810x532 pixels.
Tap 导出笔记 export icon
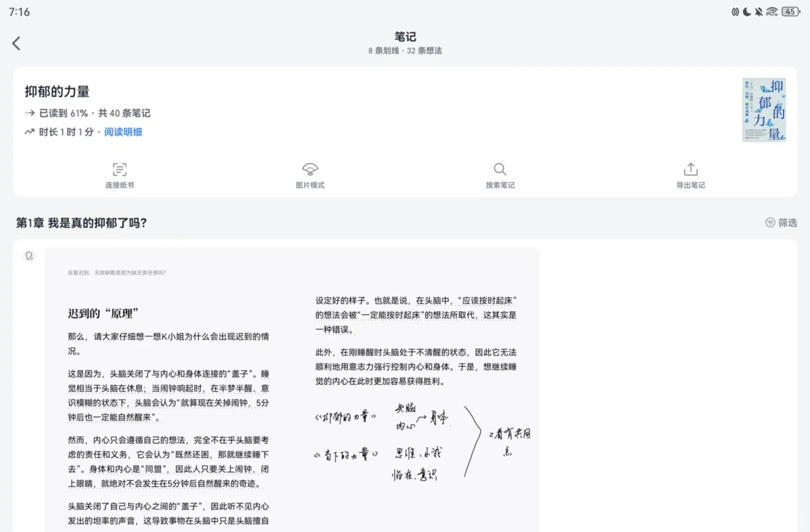coord(691,170)
